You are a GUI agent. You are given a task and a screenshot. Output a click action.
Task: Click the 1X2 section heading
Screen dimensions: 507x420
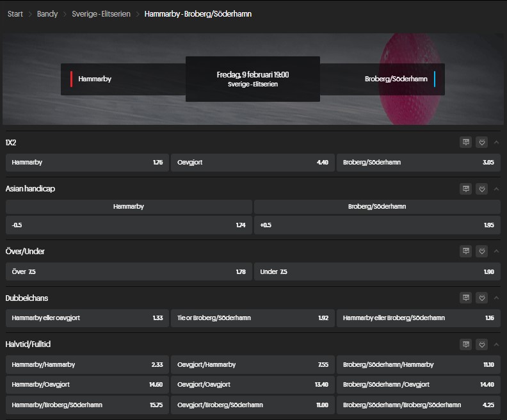tap(11, 143)
